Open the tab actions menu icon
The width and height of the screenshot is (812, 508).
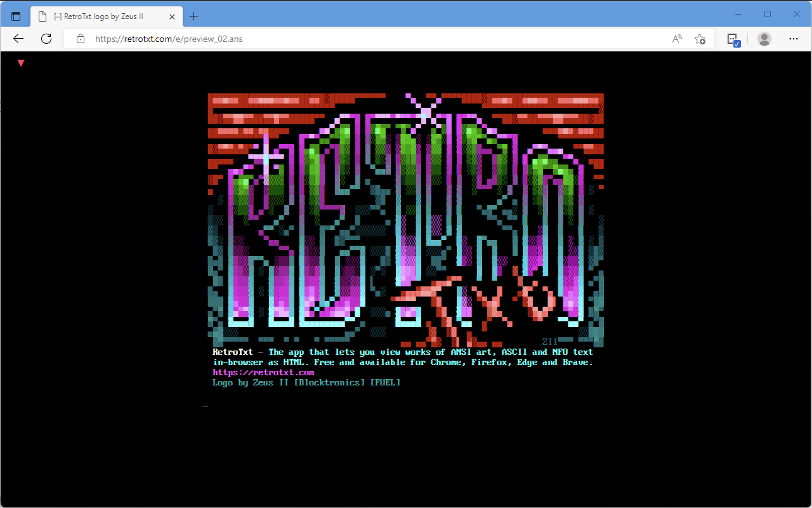[16, 17]
